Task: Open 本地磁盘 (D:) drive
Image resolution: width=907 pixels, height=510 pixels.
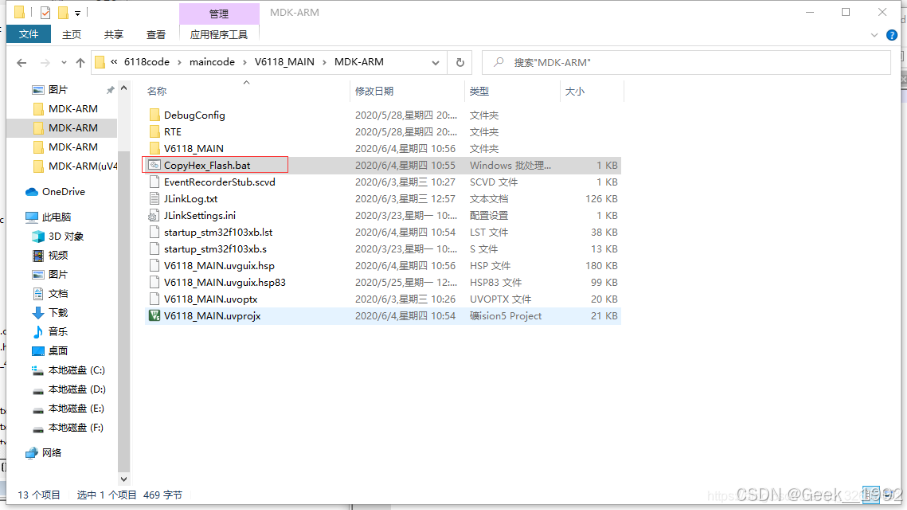Action: tap(76, 389)
